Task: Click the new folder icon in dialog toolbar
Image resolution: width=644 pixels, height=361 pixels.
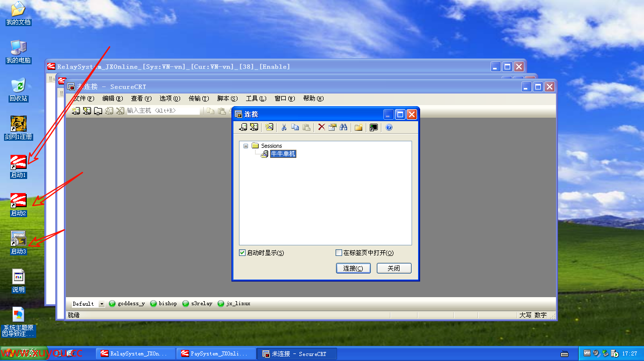Action: pos(358,128)
